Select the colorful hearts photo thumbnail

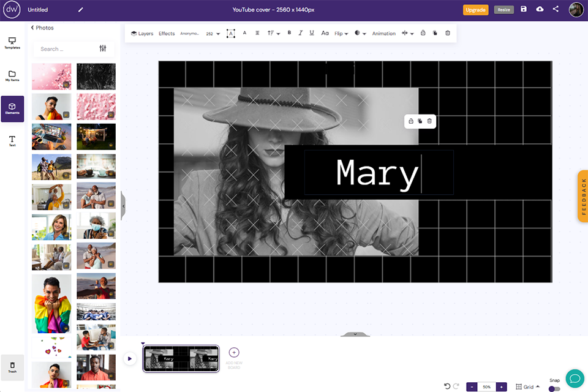[51, 348]
